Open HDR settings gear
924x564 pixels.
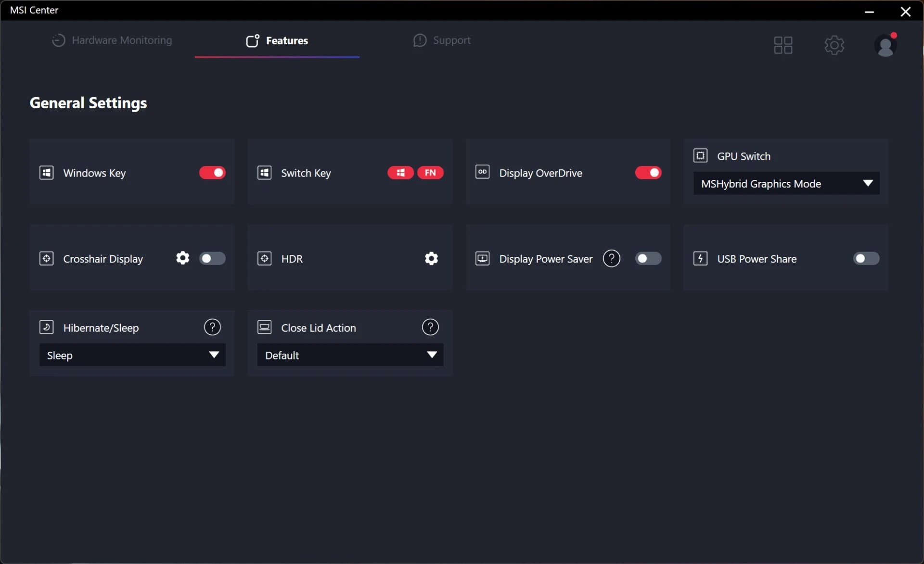click(x=432, y=258)
